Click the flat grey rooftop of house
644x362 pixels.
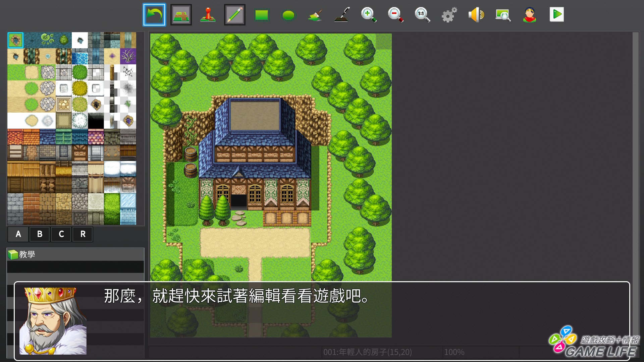(255, 116)
